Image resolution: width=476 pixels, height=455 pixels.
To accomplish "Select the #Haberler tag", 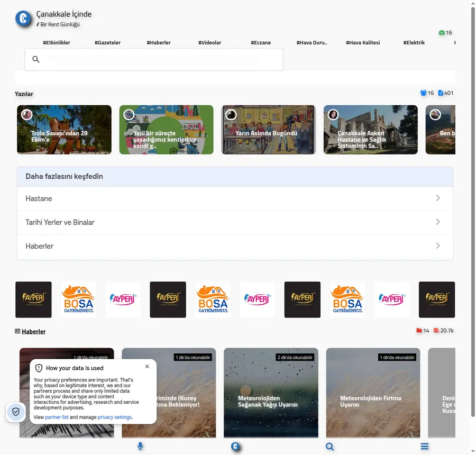I will point(159,42).
